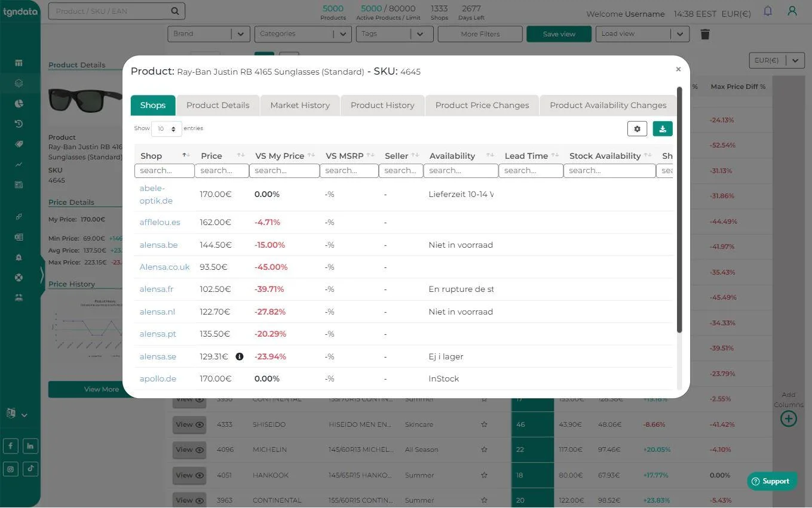Open the Load view dropdown

(x=642, y=34)
